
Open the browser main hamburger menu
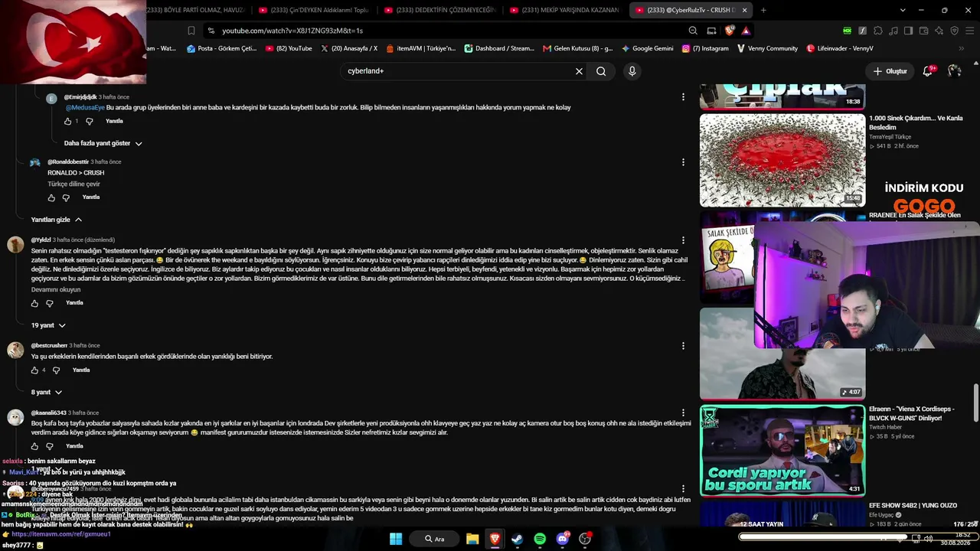969,31
